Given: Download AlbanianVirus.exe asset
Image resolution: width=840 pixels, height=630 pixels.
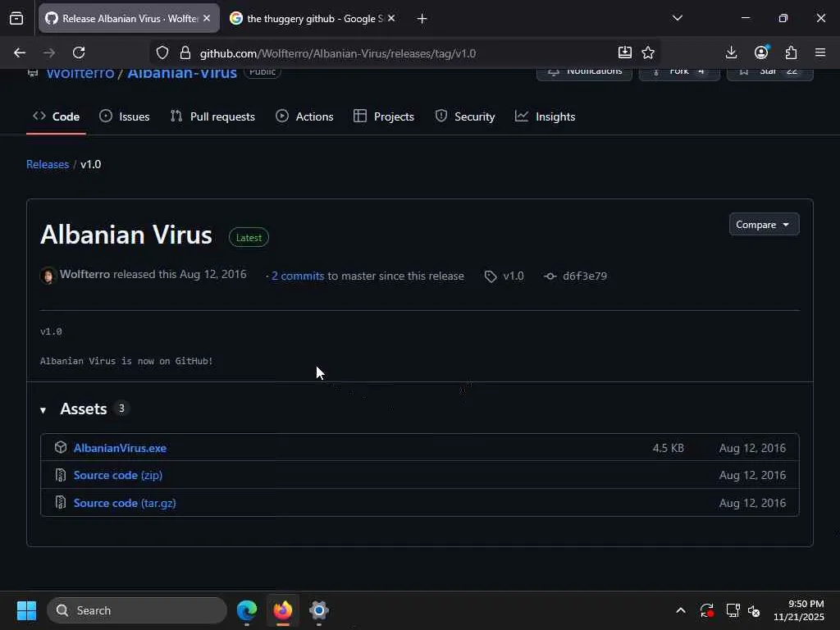Looking at the screenshot, I should tap(120, 448).
